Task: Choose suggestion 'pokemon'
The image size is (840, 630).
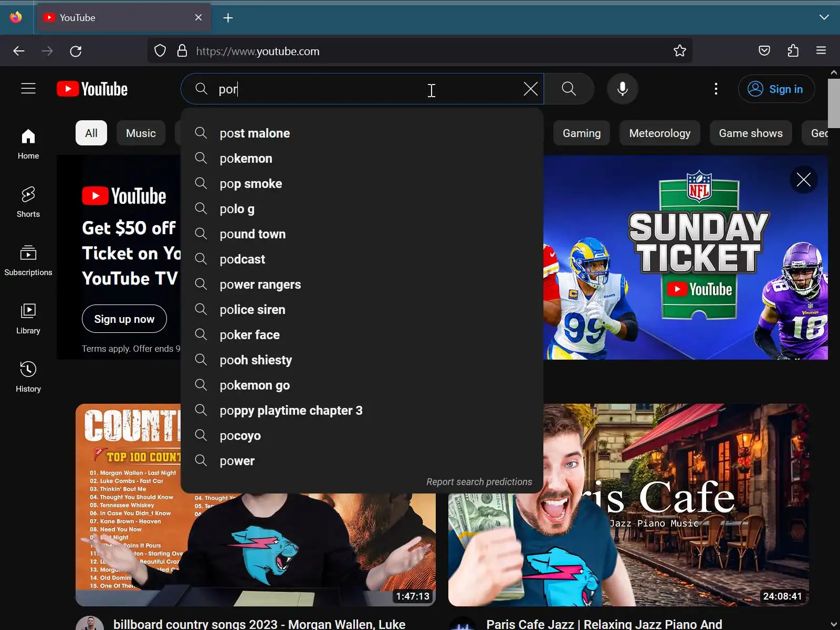Action: (x=362, y=159)
